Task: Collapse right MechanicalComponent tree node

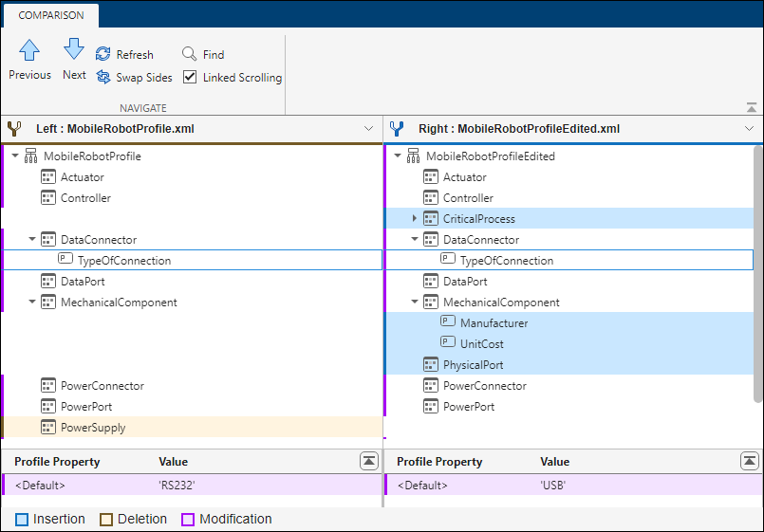Action: pyautogui.click(x=415, y=303)
